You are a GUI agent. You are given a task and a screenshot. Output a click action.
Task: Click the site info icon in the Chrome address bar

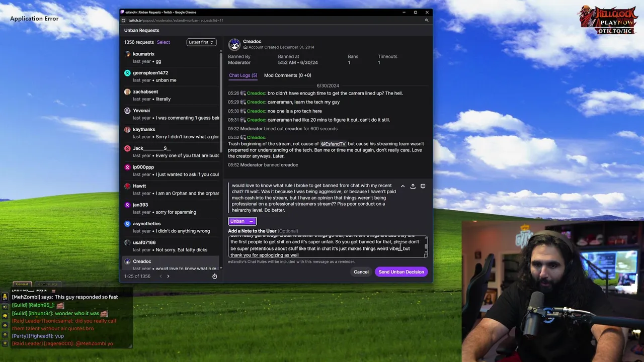124,21
